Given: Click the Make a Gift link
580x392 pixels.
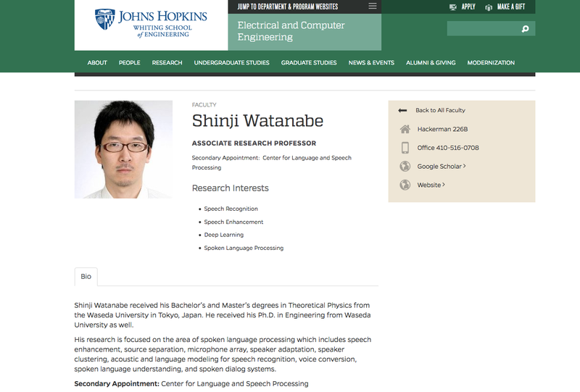Looking at the screenshot, I should pyautogui.click(x=511, y=7).
